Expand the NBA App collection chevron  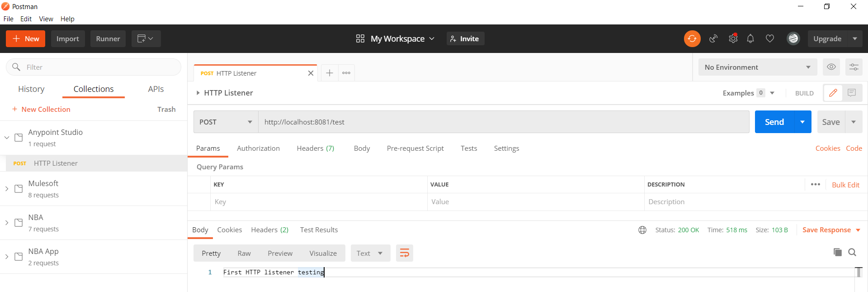(7, 257)
